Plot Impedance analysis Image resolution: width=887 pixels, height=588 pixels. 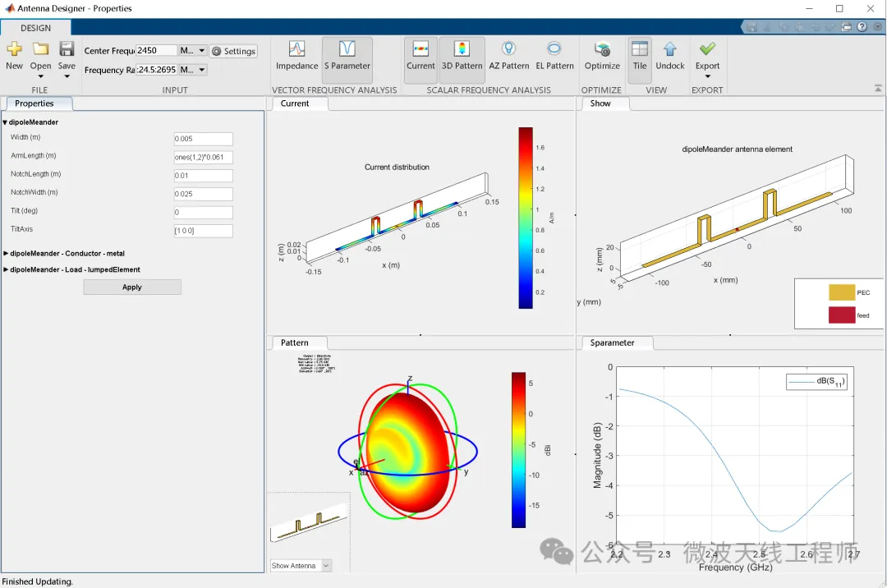pos(297,56)
